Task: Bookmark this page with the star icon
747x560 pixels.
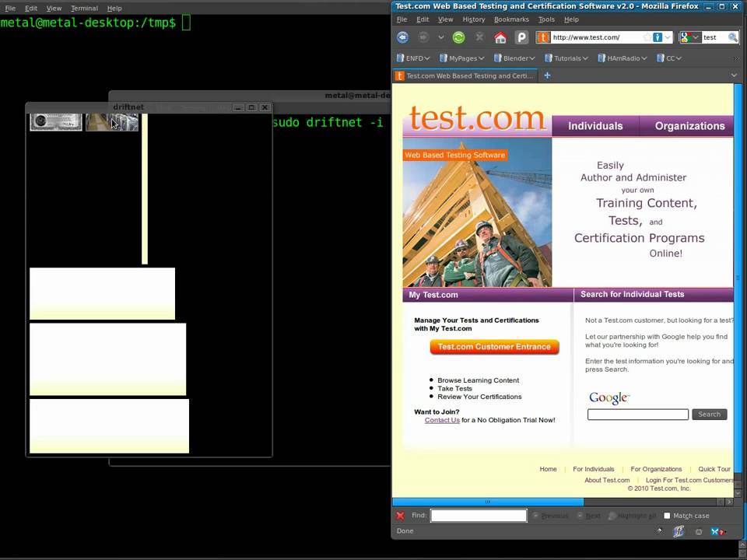Action: coord(647,37)
